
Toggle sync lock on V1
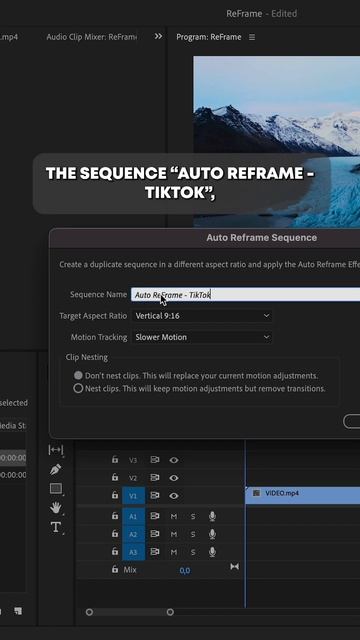click(155, 496)
